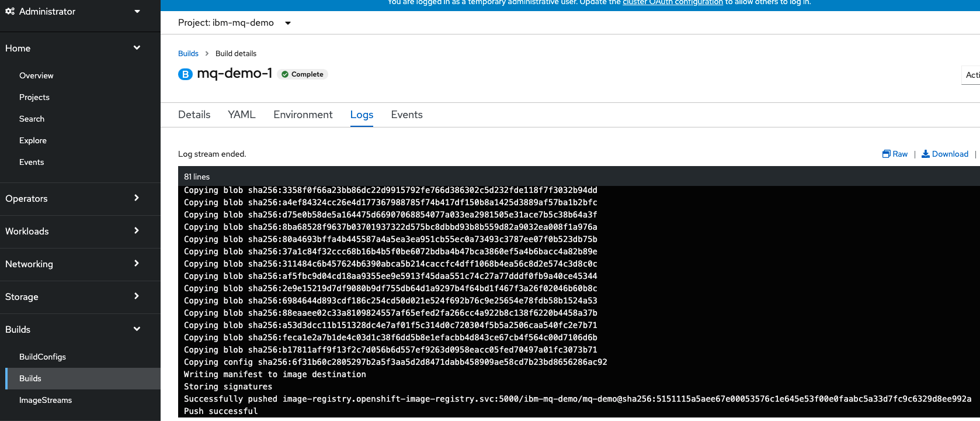Screen dimensions: 980x421
Task: Click the blue Build resource badge icon
Action: coord(185,74)
